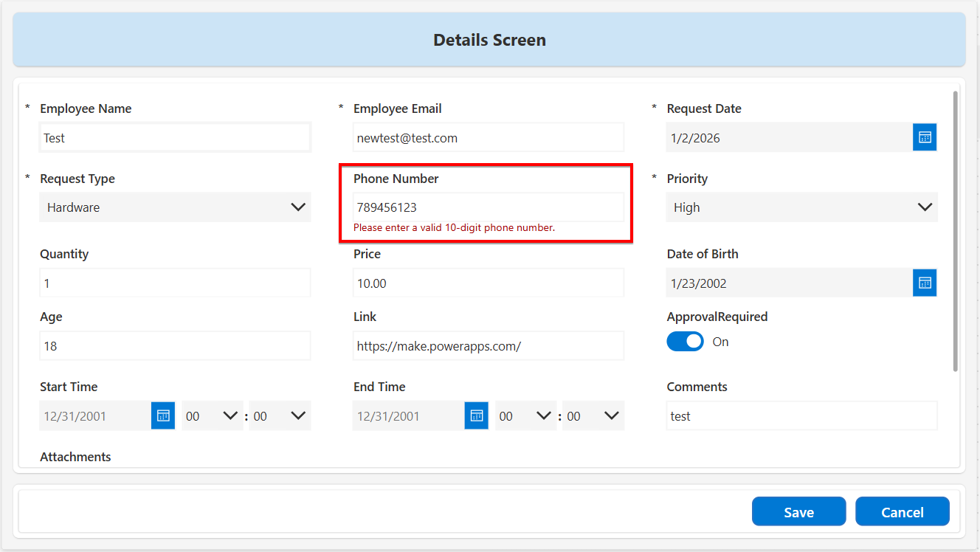Focus the Employee Name text field
Screen dimensions: 980x552
click(x=175, y=138)
